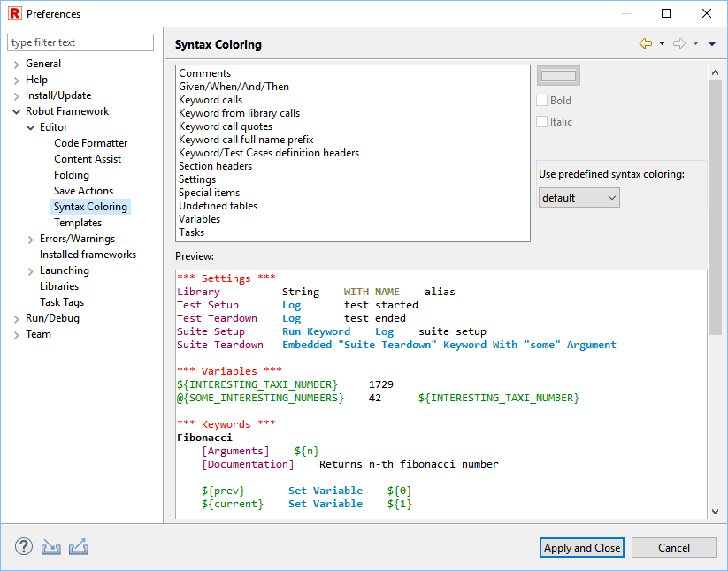Image resolution: width=728 pixels, height=571 pixels.
Task: Open the Templates preference page
Action: pyautogui.click(x=78, y=223)
